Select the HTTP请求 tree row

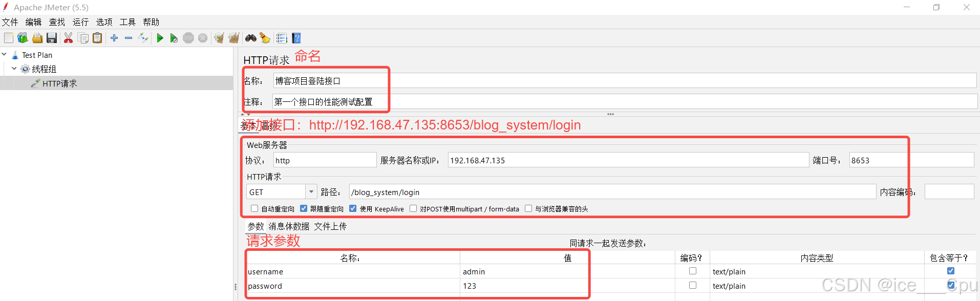(116, 83)
